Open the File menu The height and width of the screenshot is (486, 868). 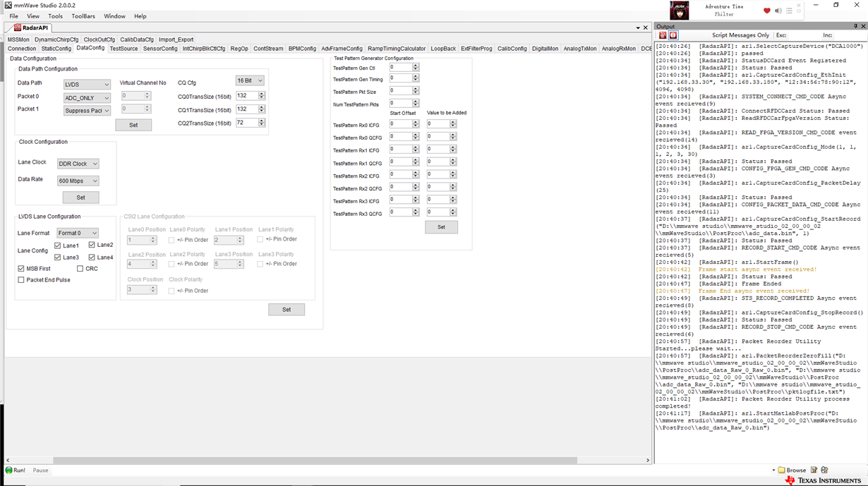coord(14,16)
